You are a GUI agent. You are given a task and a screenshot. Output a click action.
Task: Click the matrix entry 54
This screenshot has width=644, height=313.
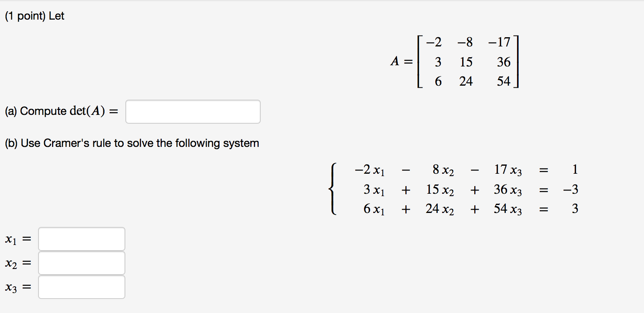pos(503,82)
